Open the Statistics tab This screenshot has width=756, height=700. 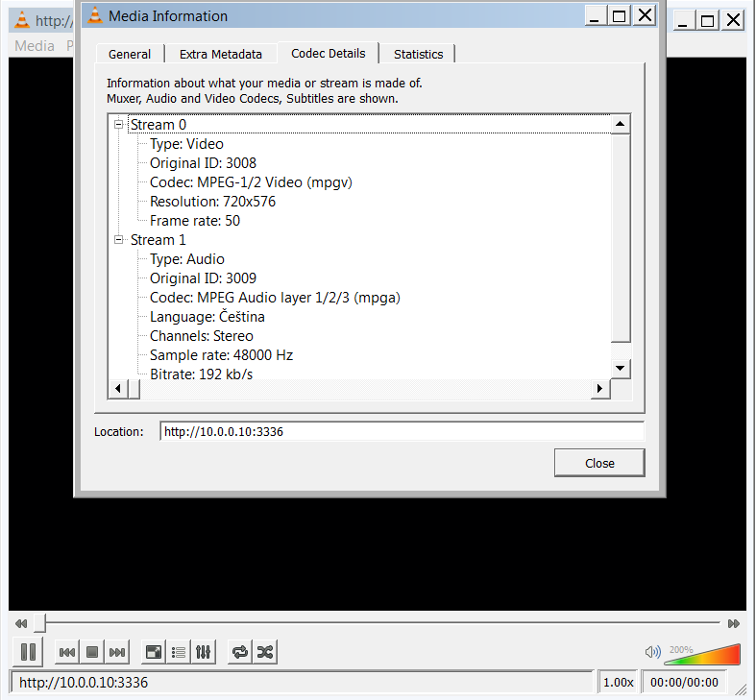click(x=419, y=54)
